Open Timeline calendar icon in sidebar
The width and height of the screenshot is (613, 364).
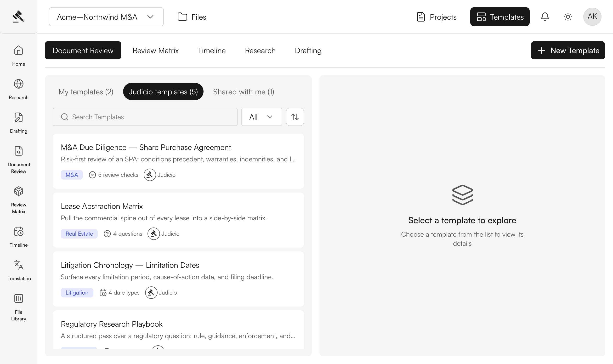point(19,231)
